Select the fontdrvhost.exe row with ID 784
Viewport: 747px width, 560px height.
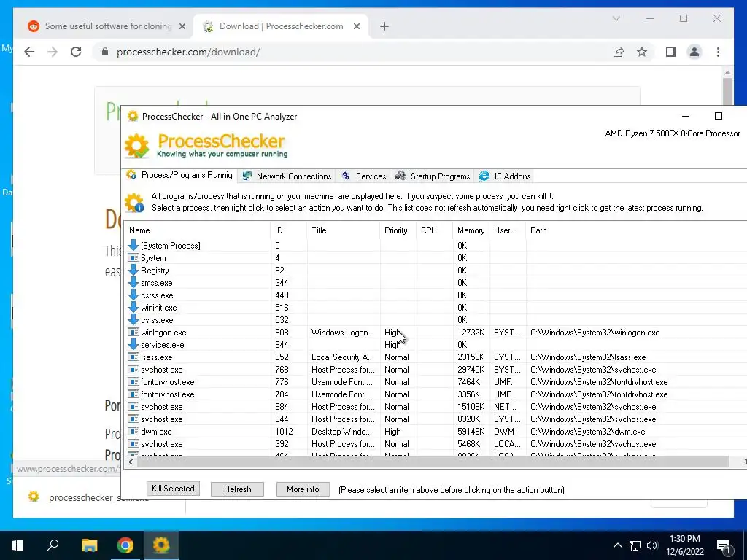coord(436,394)
